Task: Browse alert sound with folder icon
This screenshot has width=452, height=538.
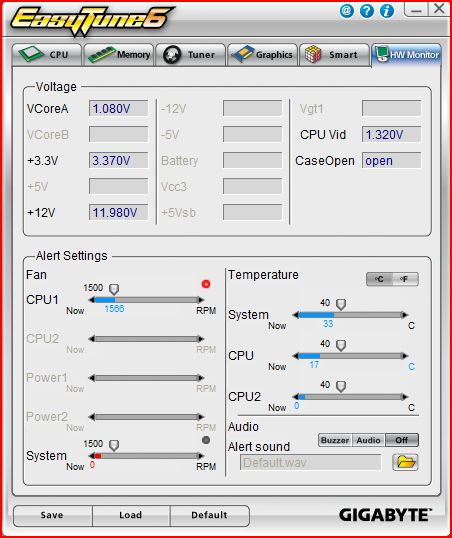Action: pos(405,462)
